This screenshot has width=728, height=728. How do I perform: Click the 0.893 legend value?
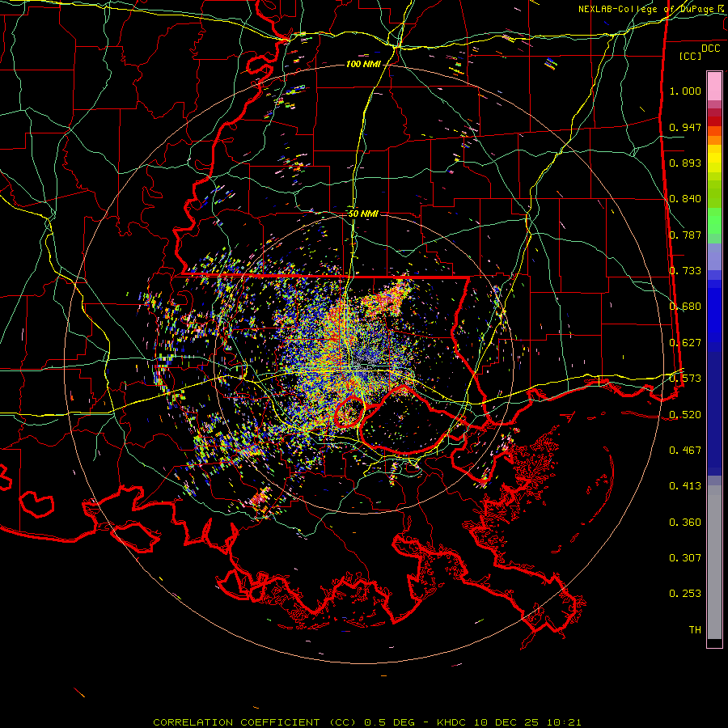pos(685,163)
